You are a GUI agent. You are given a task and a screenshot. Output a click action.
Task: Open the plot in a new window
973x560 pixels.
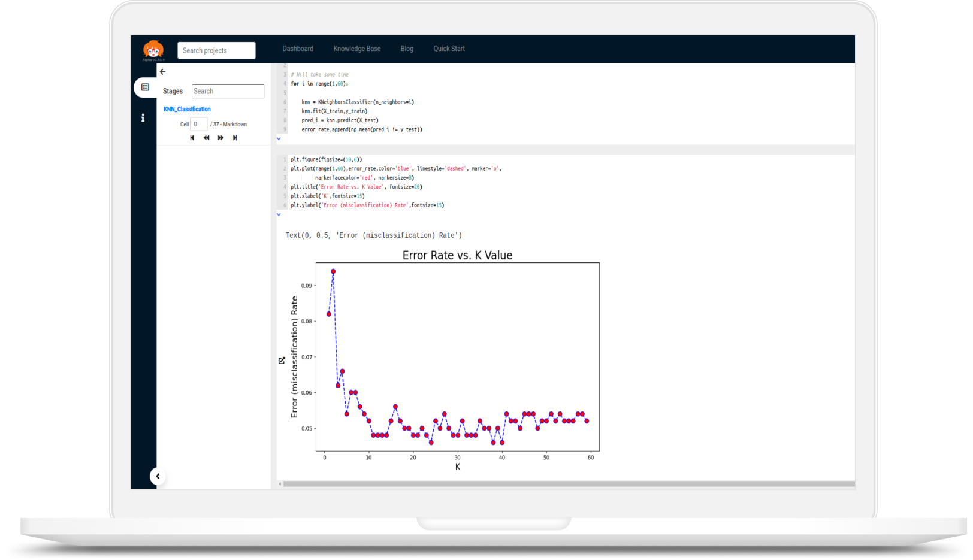coord(280,360)
